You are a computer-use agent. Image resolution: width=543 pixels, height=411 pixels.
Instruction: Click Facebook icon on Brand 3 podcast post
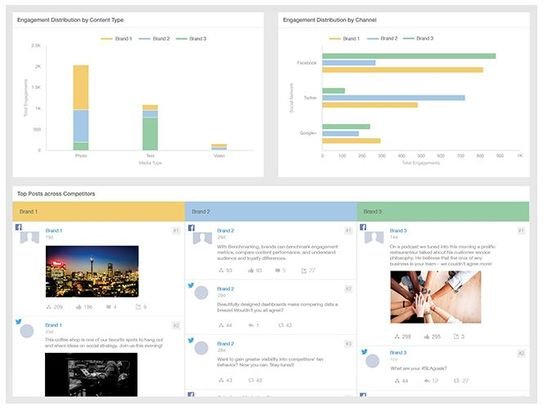(x=363, y=227)
